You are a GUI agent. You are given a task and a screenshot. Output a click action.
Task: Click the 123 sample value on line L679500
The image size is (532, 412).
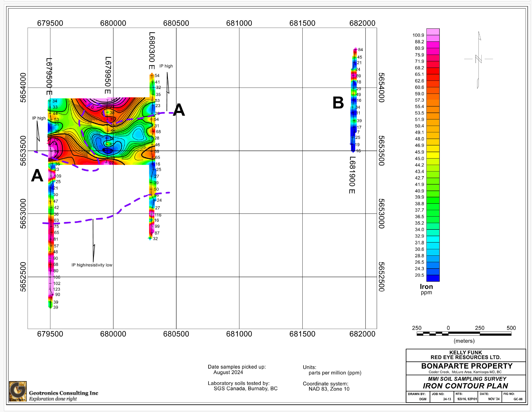click(56, 289)
